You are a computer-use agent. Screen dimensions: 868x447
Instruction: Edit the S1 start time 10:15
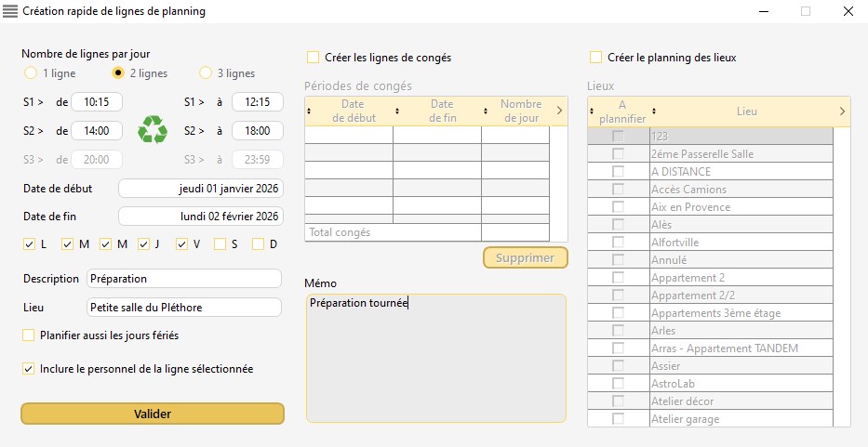click(97, 102)
